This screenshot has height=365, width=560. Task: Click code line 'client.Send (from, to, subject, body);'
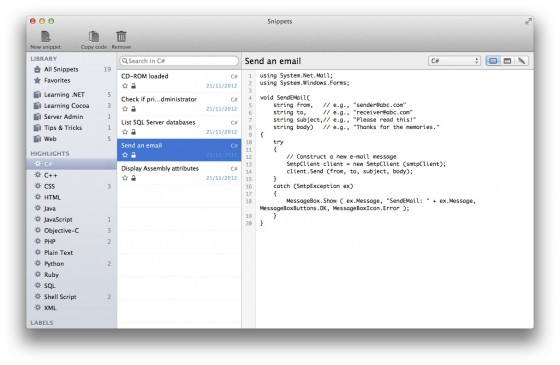pos(349,171)
